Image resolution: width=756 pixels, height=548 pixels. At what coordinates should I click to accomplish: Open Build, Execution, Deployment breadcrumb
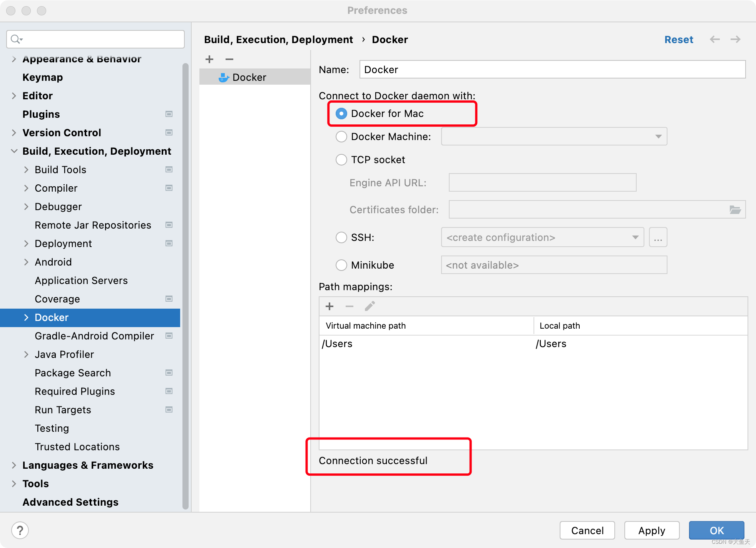pyautogui.click(x=278, y=39)
